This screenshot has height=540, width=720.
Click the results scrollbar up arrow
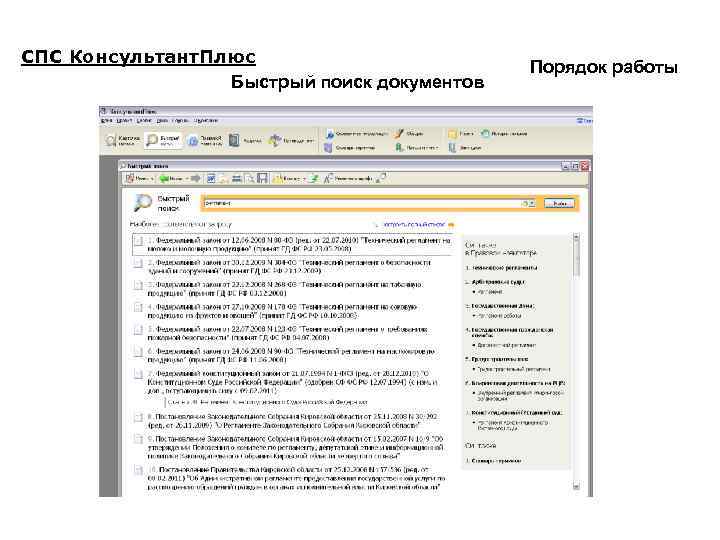pyautogui.click(x=576, y=237)
